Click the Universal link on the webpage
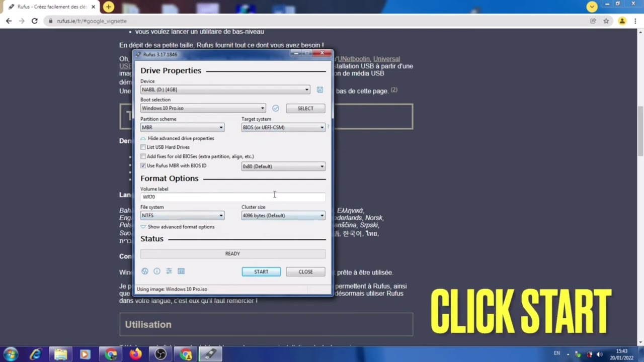This screenshot has height=362, width=644. 386,59
